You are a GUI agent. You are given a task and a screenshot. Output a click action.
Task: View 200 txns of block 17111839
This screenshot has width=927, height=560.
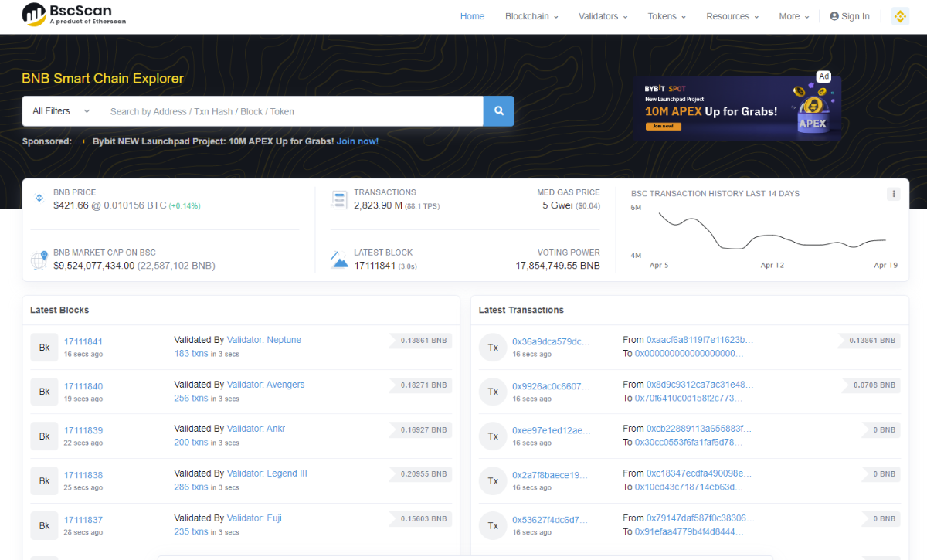(x=192, y=442)
